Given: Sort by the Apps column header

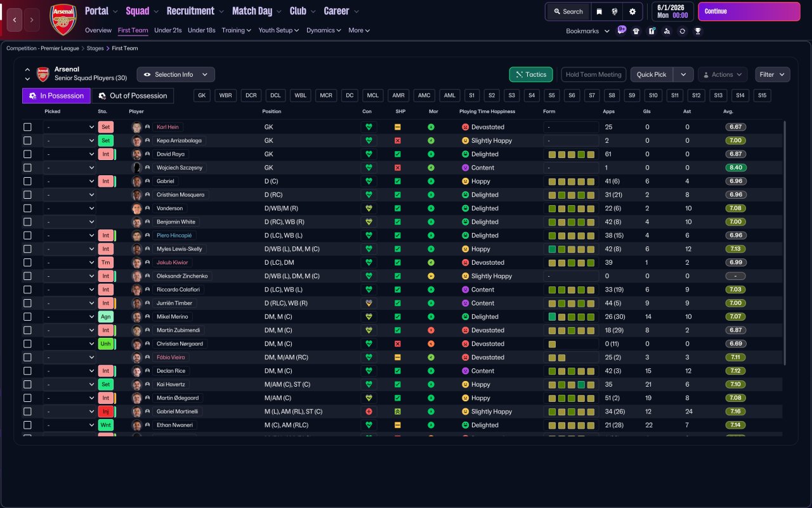Looking at the screenshot, I should 608,111.
